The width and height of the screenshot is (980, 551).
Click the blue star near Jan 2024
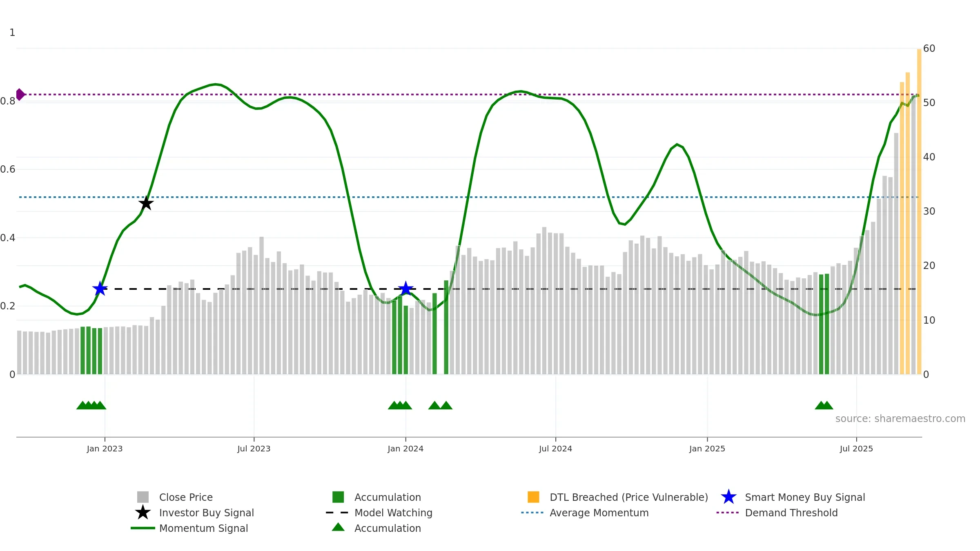(405, 289)
